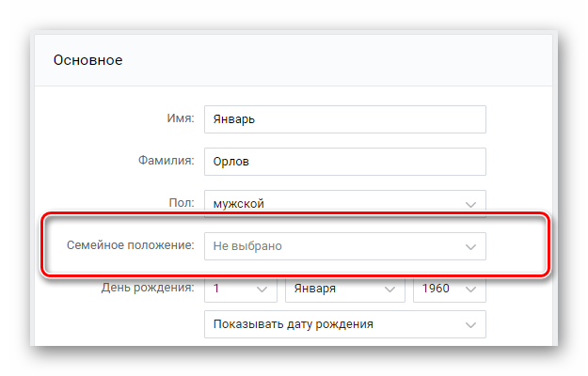This screenshot has width=588, height=376.
Task: Click the Пол: field label
Action: tap(182, 203)
